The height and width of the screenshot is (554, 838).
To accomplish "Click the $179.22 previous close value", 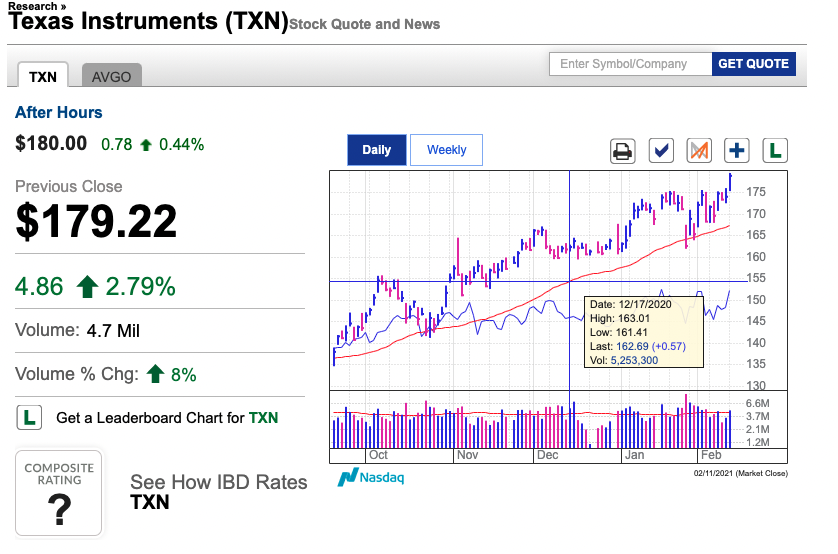I will [x=96, y=221].
